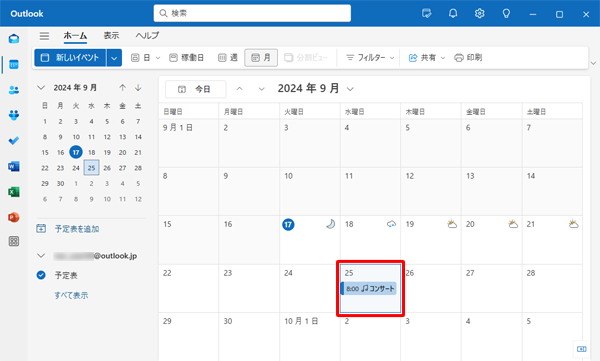Viewport: 600px width, 361px height.
Task: Open the ヘルプ tab
Action: pyautogui.click(x=147, y=36)
